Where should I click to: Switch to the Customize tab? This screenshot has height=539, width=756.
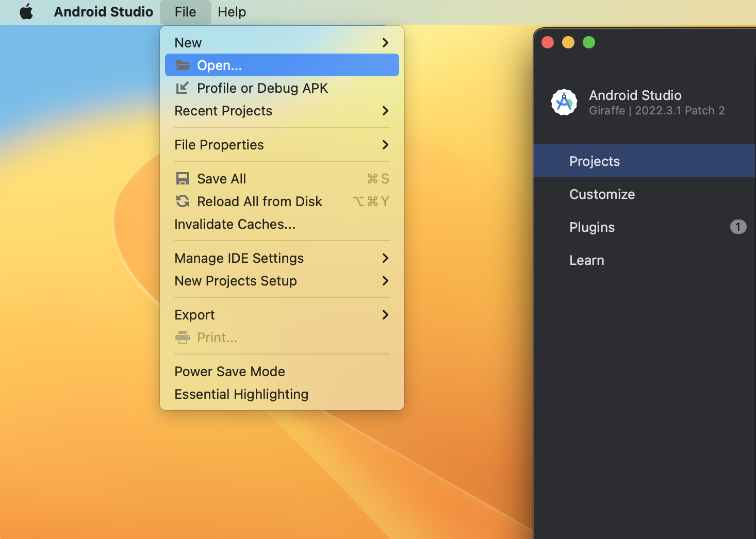602,194
